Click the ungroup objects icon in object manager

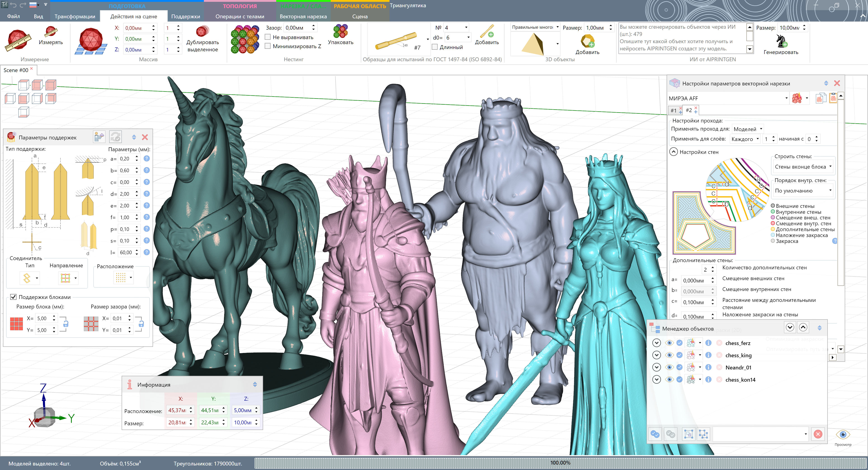tap(703, 434)
